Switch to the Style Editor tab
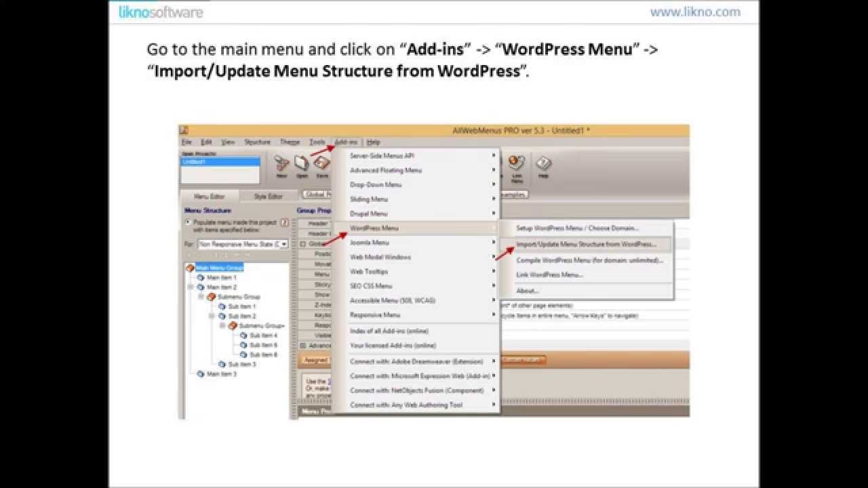Viewport: 868px width, 488px height. 268,197
